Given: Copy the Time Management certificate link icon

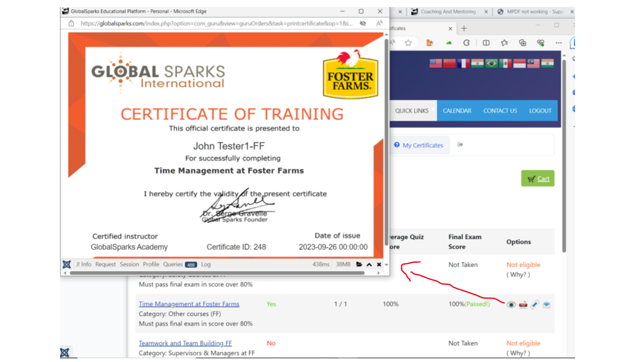Looking at the screenshot, I should (x=535, y=304).
